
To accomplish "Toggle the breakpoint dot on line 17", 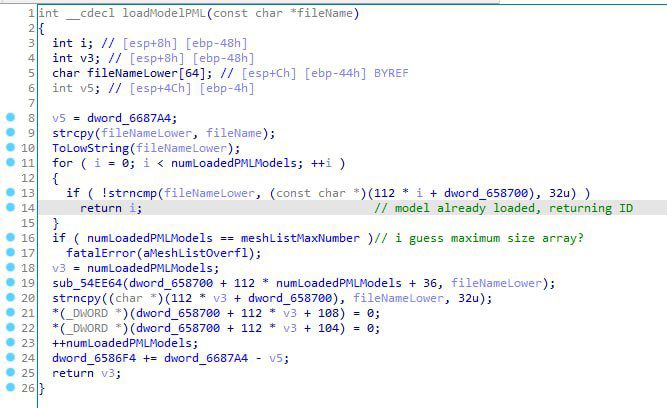I will (x=11, y=252).
